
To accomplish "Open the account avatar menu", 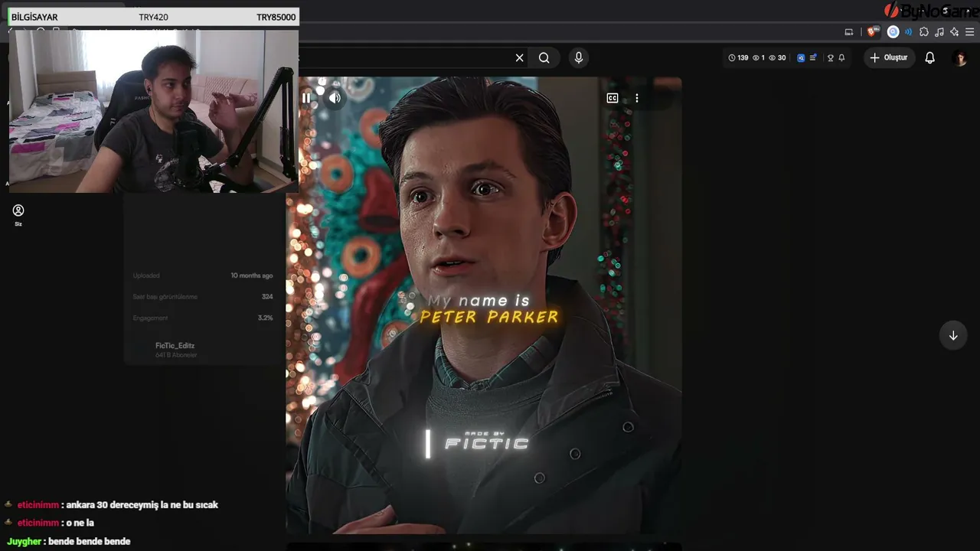I will click(959, 58).
